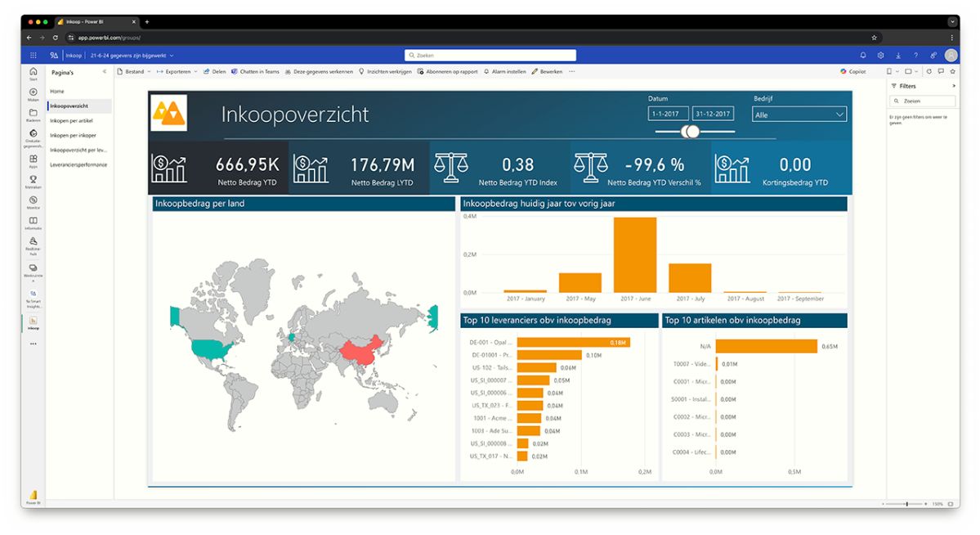Click the Bewerken button

(547, 72)
